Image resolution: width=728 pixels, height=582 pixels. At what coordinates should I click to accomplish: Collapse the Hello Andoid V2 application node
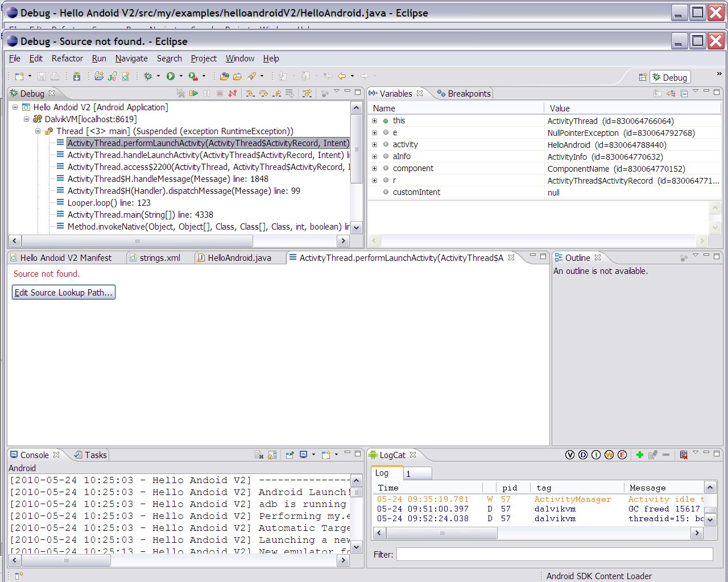[x=15, y=107]
